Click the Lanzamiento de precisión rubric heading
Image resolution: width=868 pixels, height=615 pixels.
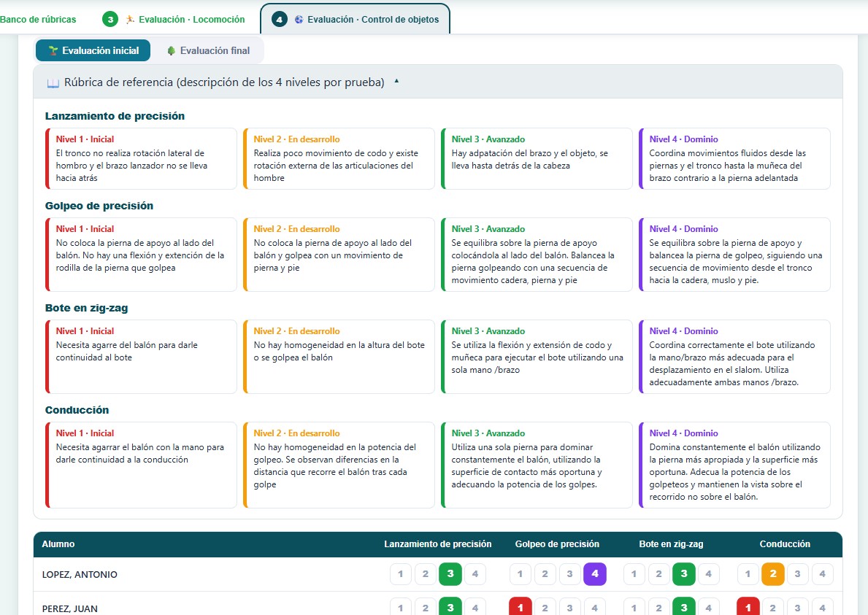coord(115,116)
